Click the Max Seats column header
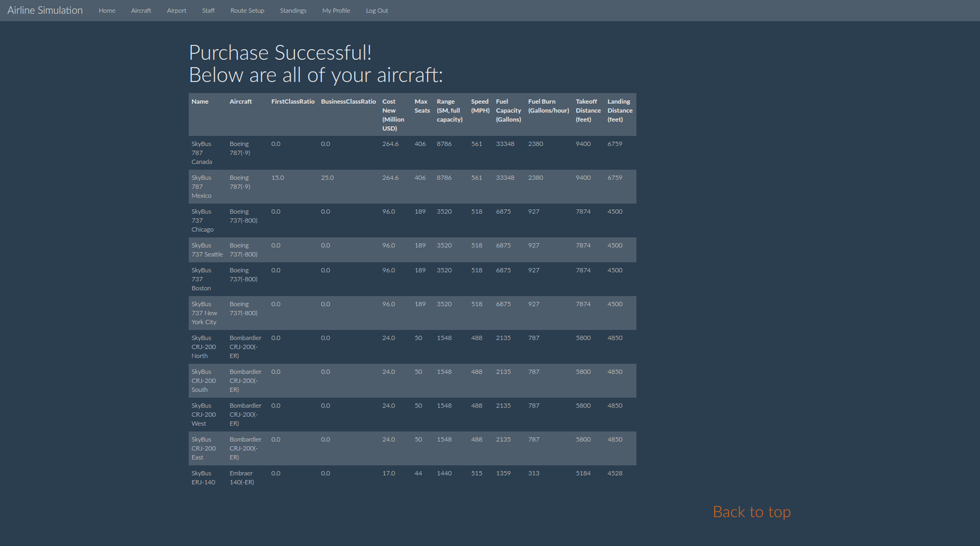 [x=422, y=106]
